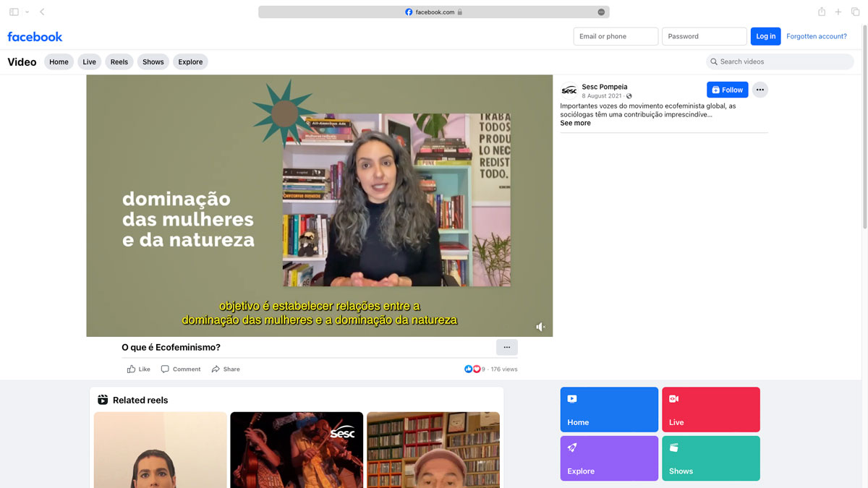868x488 pixels.
Task: Click the Share arrow icon
Action: (216, 369)
